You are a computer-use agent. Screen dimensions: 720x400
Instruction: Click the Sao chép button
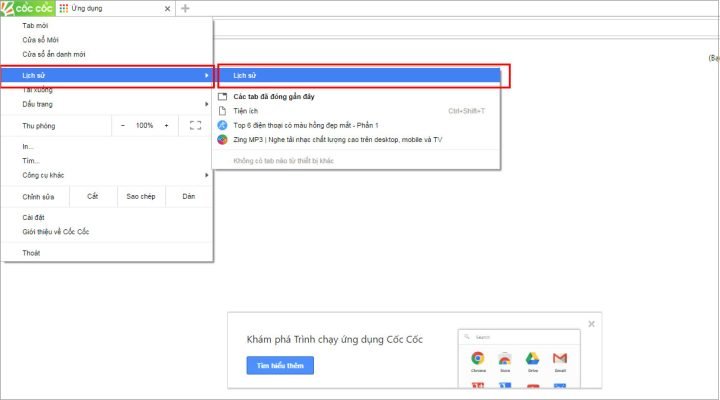[141, 197]
